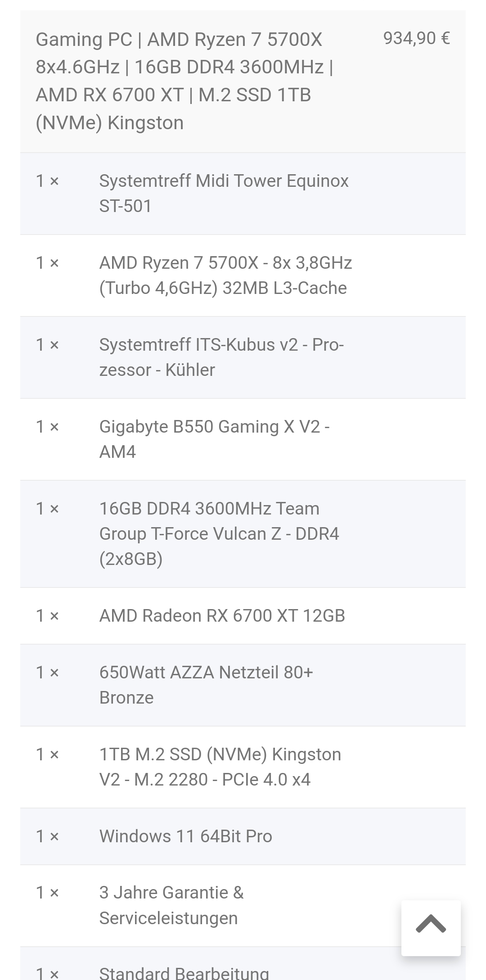Click the quantity "1 ×" beside the Midi Tower
486x980 pixels.
(x=47, y=181)
